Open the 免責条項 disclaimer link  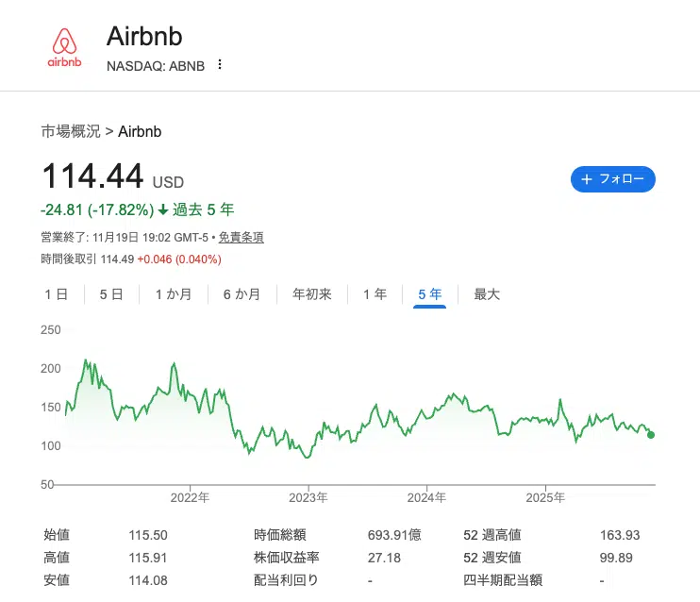(x=242, y=238)
